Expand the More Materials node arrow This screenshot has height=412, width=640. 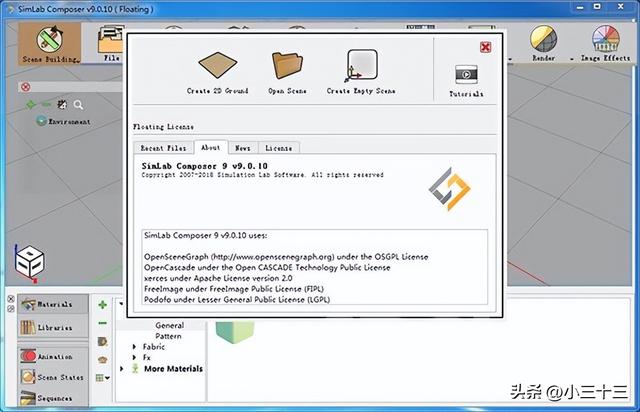122,369
